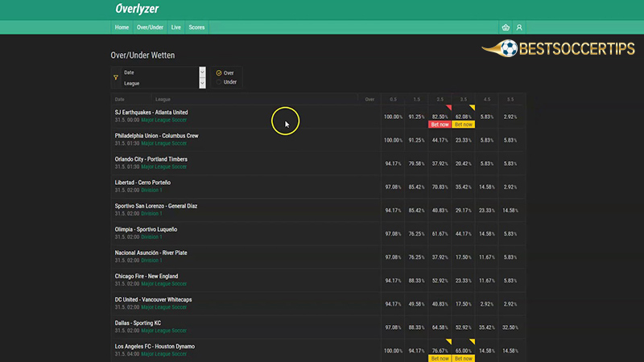The image size is (644, 362).
Task: Click the filter funnel icon
Action: click(x=116, y=77)
